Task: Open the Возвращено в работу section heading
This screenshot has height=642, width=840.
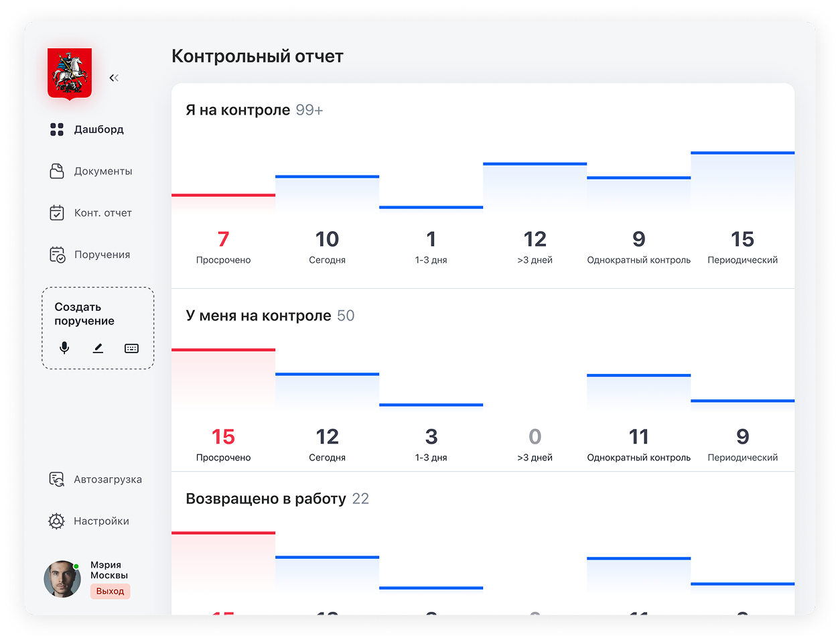Action: click(266, 499)
